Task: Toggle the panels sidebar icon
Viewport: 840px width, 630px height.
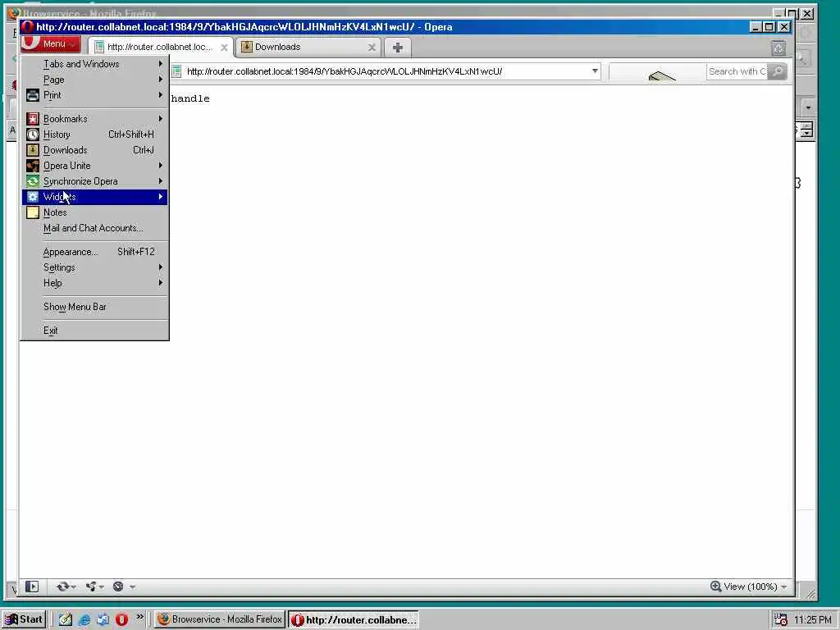Action: [x=32, y=587]
